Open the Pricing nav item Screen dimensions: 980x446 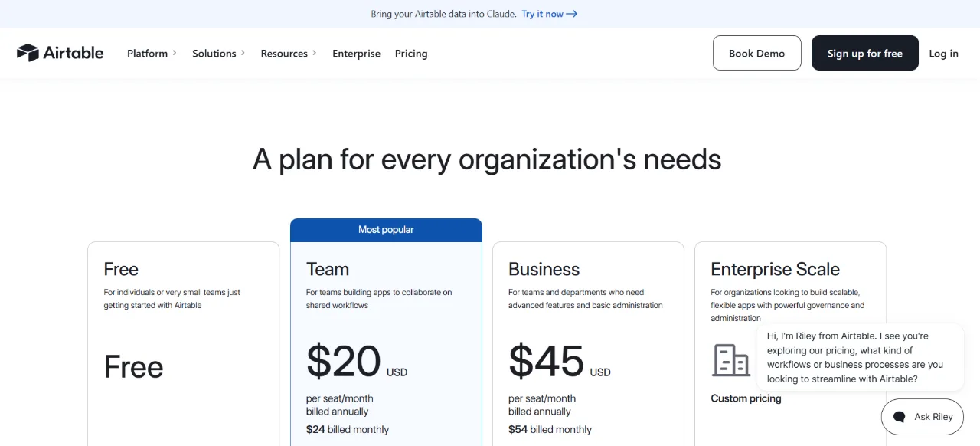click(411, 54)
